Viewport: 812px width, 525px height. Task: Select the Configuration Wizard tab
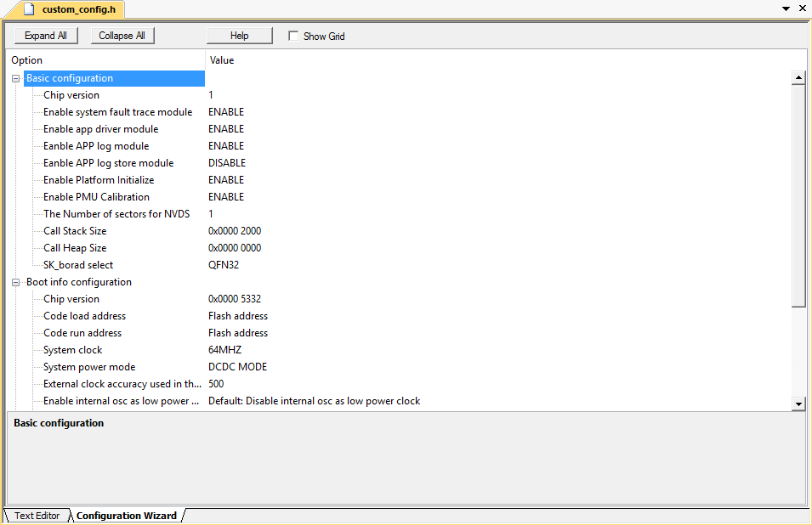pyautogui.click(x=126, y=516)
